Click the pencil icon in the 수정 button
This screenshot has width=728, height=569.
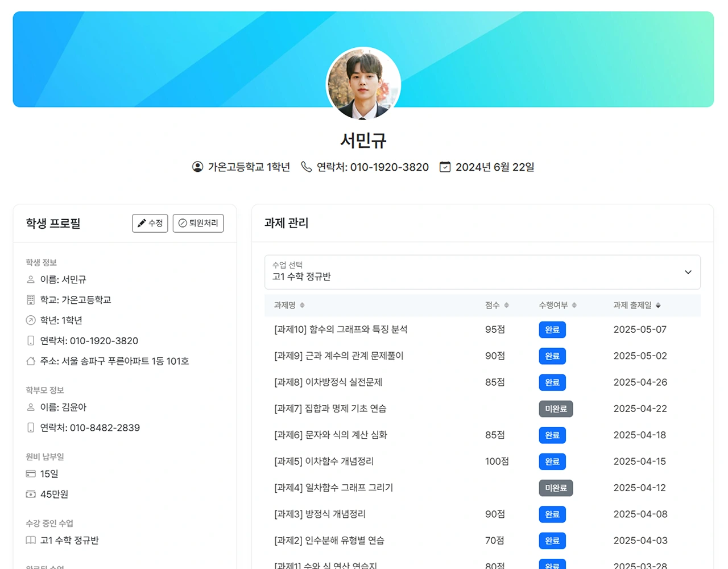tap(142, 223)
